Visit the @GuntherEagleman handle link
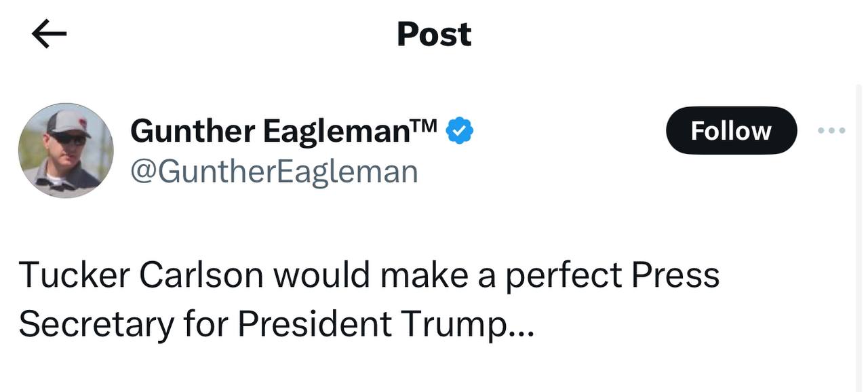The height and width of the screenshot is (392, 868). tap(274, 171)
